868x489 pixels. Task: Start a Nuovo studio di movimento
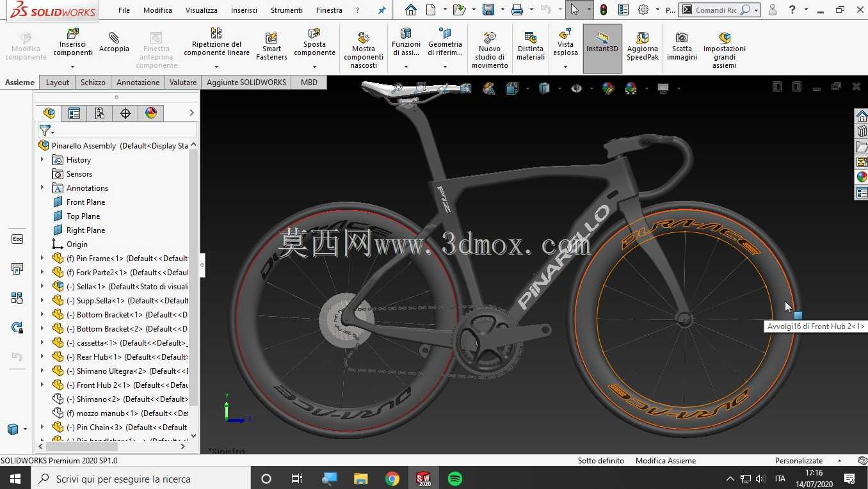(490, 50)
